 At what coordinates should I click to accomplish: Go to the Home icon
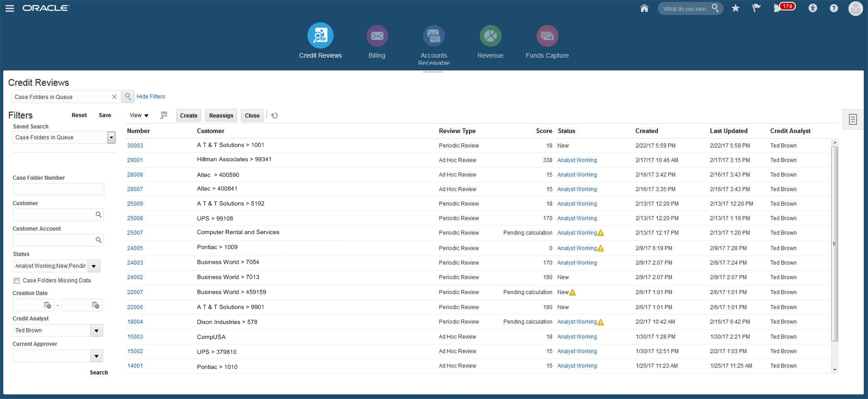pyautogui.click(x=644, y=8)
